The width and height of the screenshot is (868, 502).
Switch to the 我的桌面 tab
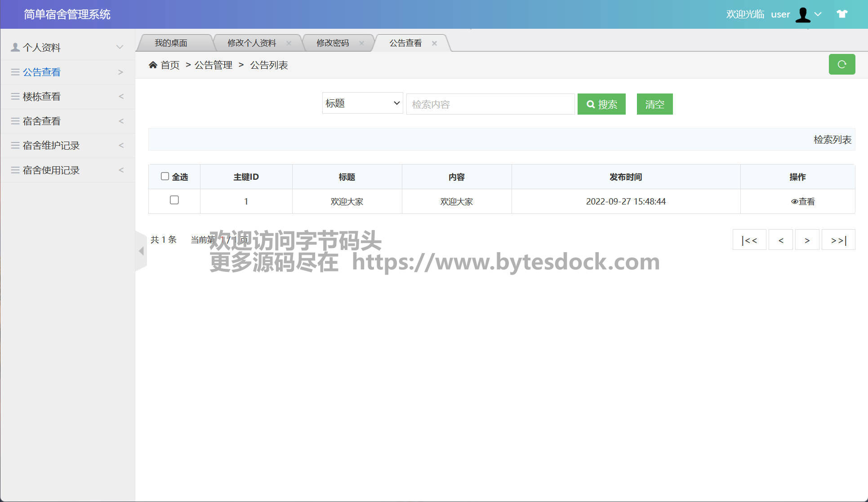click(171, 43)
